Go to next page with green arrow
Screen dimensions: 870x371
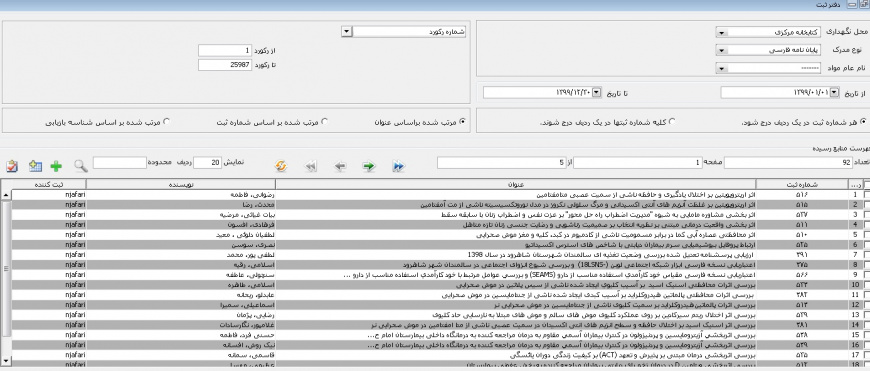[x=368, y=166]
